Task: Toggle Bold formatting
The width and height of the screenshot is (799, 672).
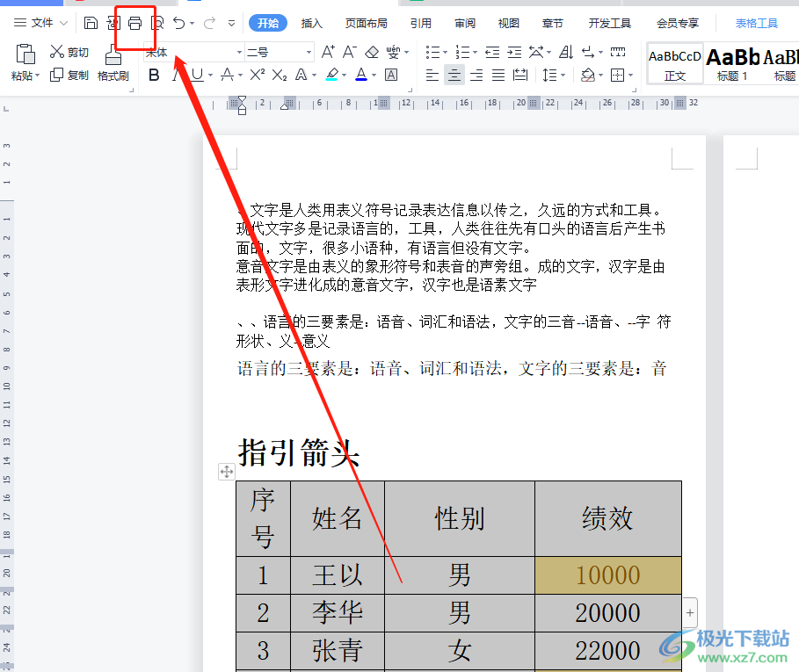Action: coord(154,76)
